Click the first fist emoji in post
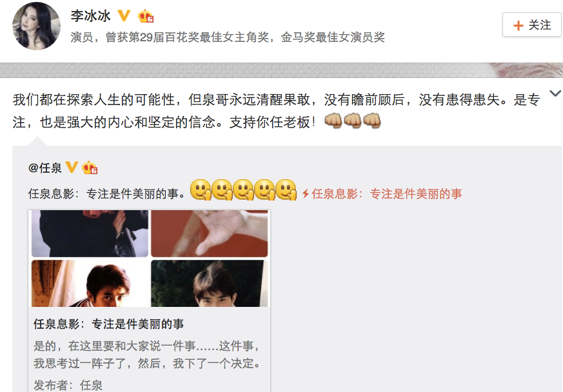 [x=333, y=121]
